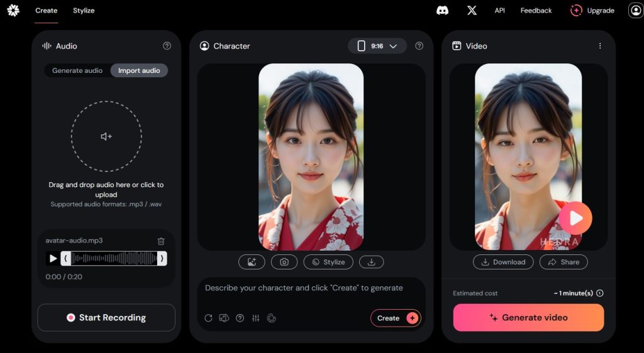Click the upload image icon button

252,262
